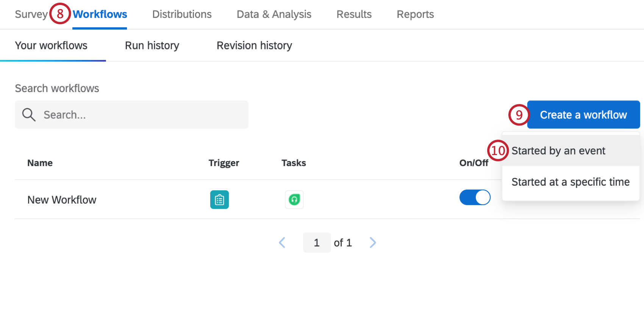Turn off the New Workflow toggle
The image size is (644, 323).
click(x=475, y=198)
